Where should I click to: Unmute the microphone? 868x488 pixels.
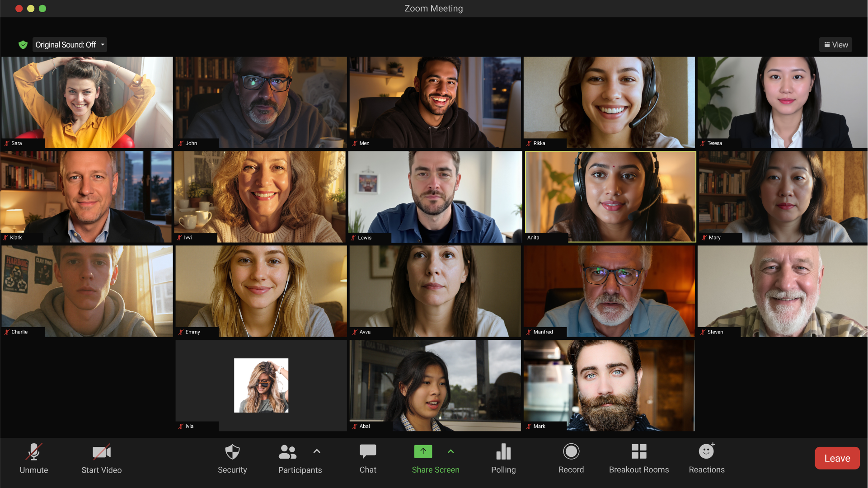point(34,452)
